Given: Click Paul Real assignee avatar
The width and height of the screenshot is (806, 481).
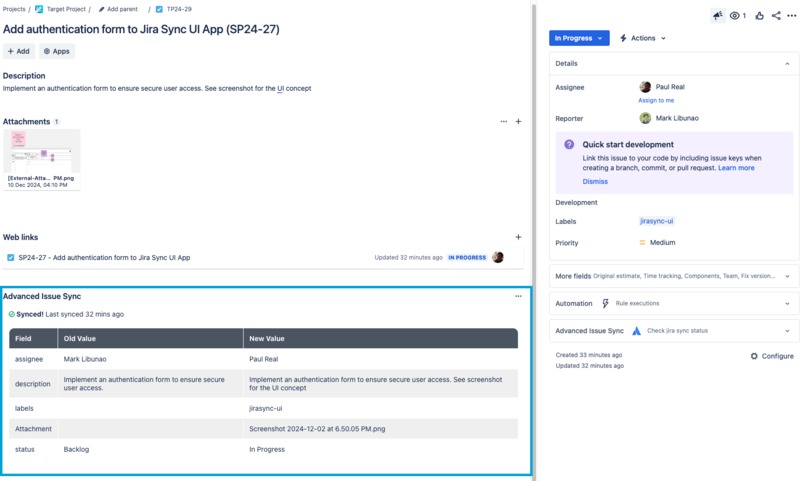Looking at the screenshot, I should (645, 87).
